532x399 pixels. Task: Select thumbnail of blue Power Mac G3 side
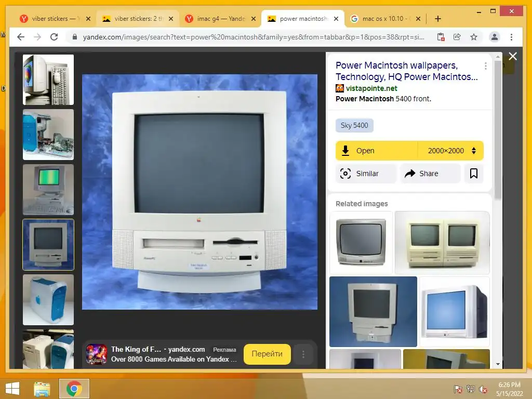48,300
